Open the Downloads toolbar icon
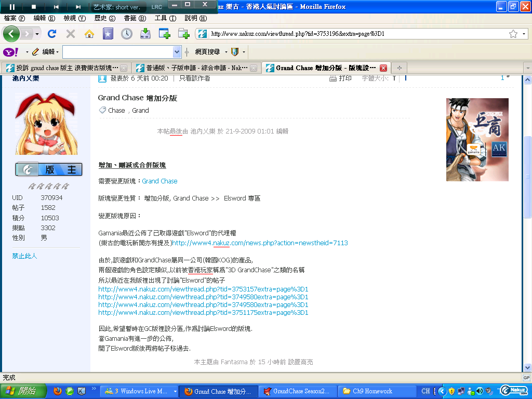The height and width of the screenshot is (399, 532). point(145,34)
